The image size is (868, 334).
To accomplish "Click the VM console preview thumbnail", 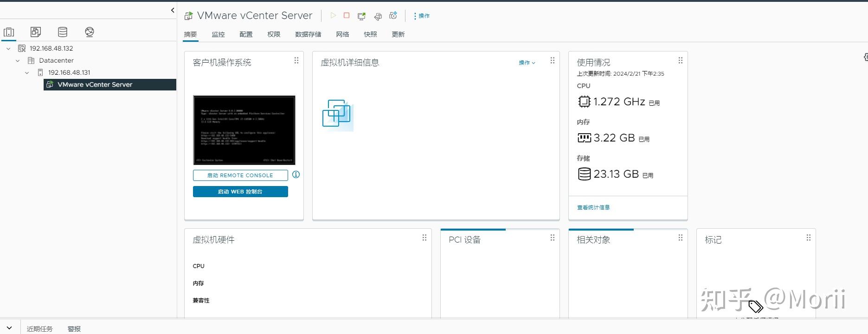I will click(x=244, y=130).
